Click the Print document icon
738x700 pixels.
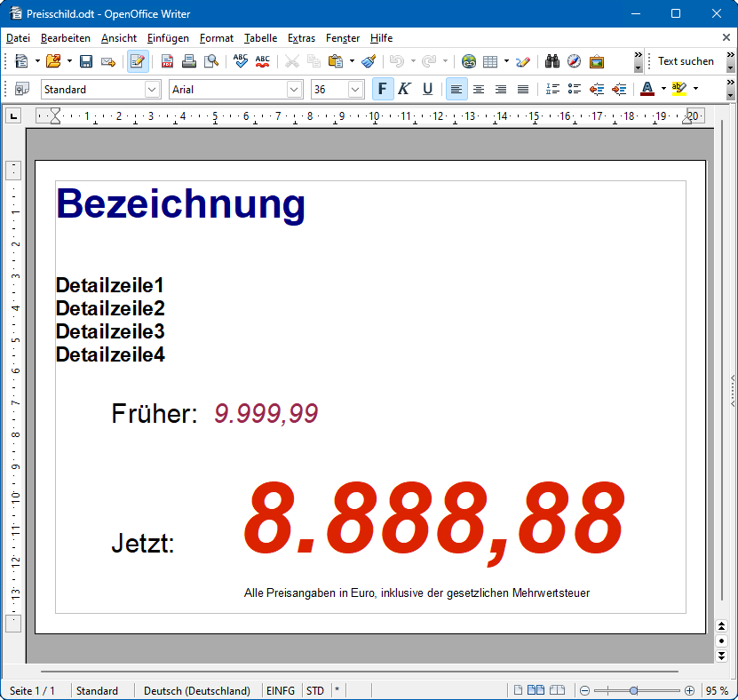[188, 61]
